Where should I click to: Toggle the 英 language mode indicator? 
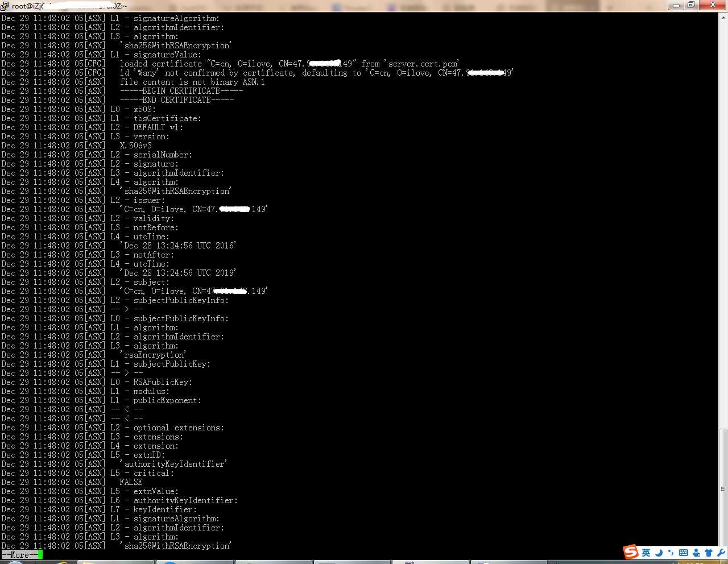click(646, 553)
